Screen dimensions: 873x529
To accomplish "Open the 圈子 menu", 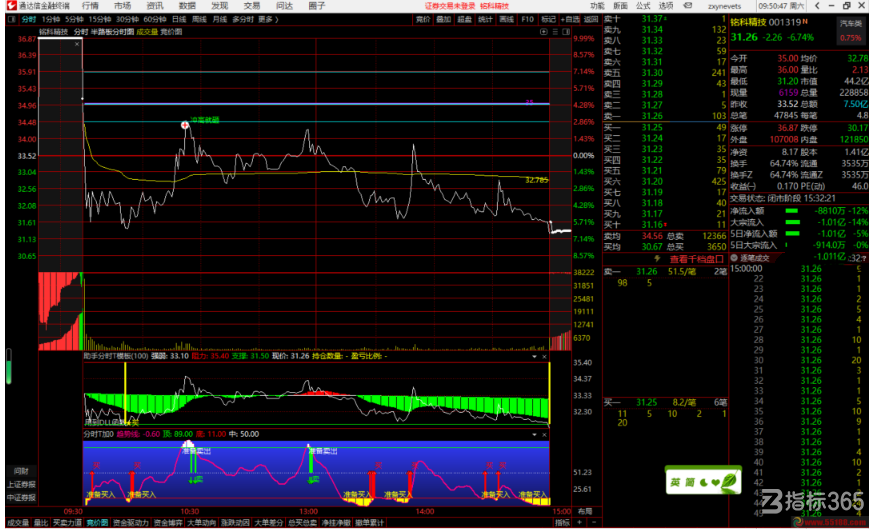I will [316, 6].
